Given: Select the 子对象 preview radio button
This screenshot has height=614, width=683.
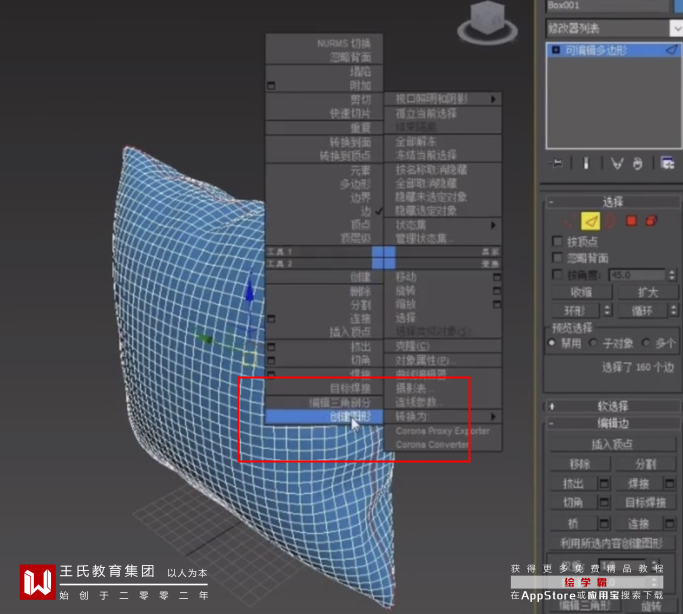Looking at the screenshot, I should pyautogui.click(x=593, y=343).
